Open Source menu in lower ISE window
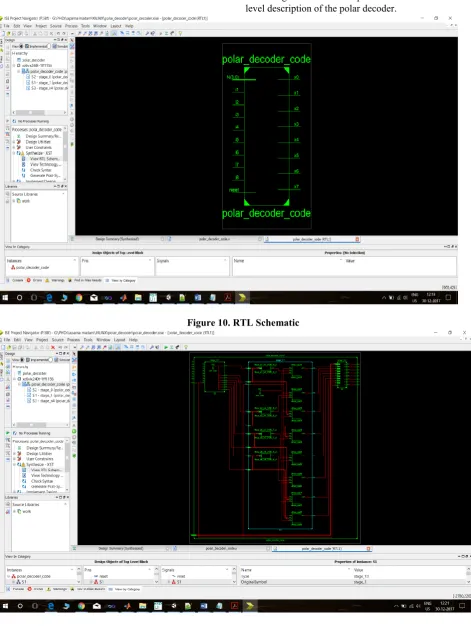Image resolution: width=471 pixels, height=626 pixels. [58, 340]
